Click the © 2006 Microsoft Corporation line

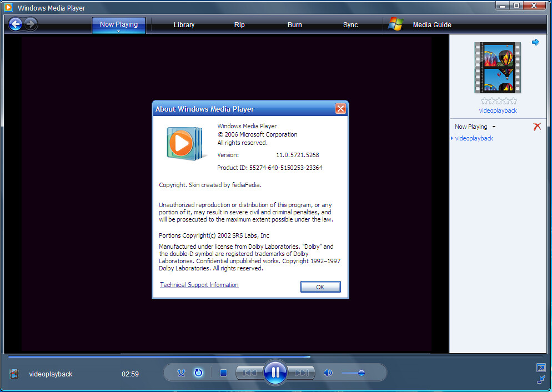257,134
